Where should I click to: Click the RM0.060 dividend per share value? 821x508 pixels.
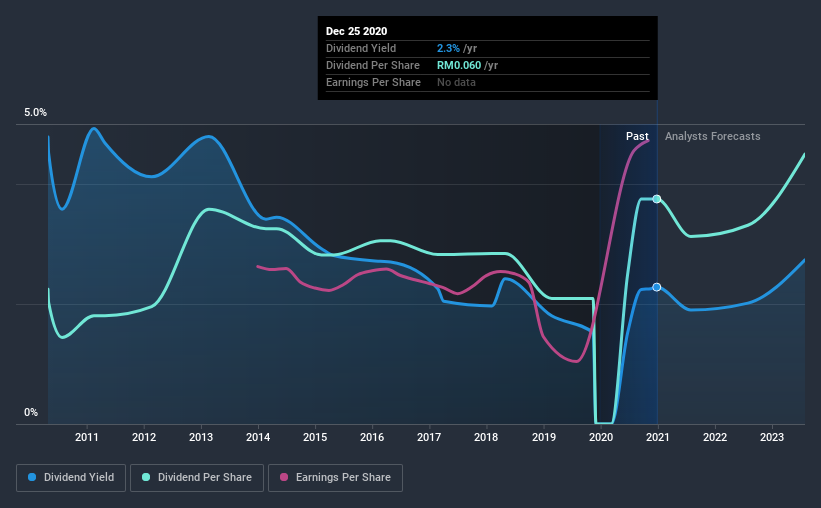459,65
